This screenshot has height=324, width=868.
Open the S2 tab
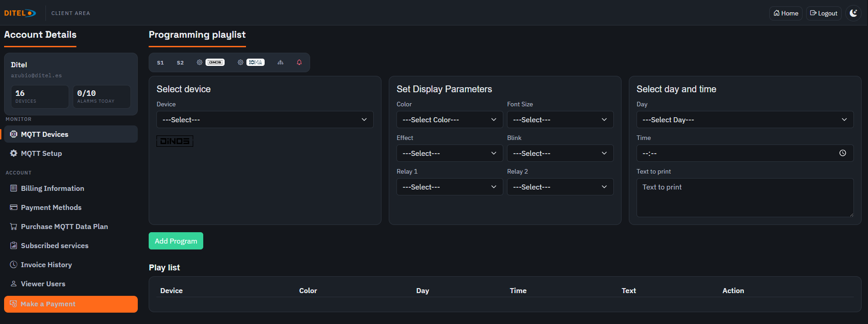coord(180,63)
